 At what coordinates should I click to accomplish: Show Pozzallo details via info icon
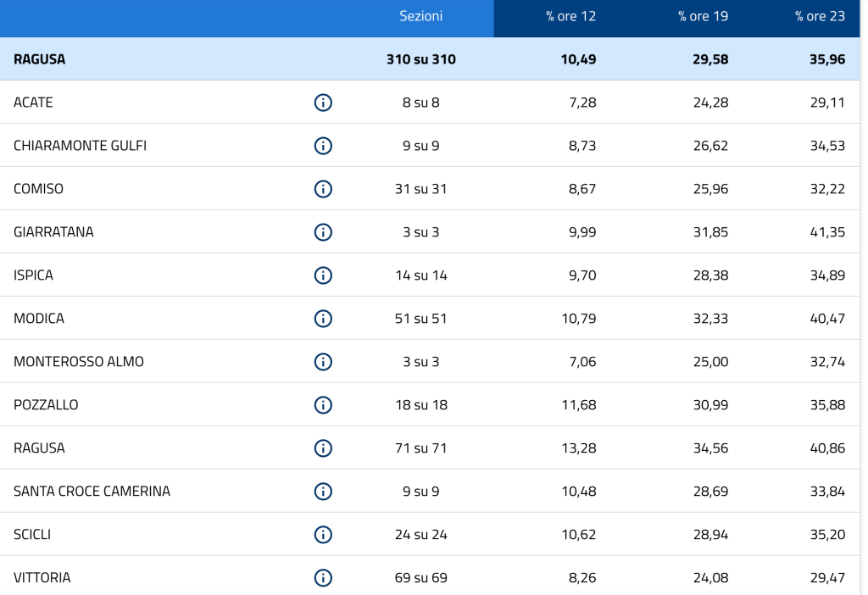(323, 405)
